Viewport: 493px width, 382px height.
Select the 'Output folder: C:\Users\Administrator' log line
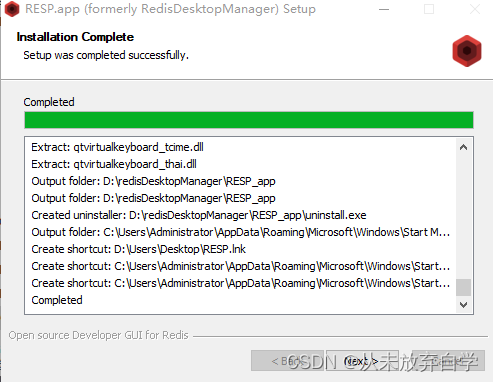tap(241, 232)
